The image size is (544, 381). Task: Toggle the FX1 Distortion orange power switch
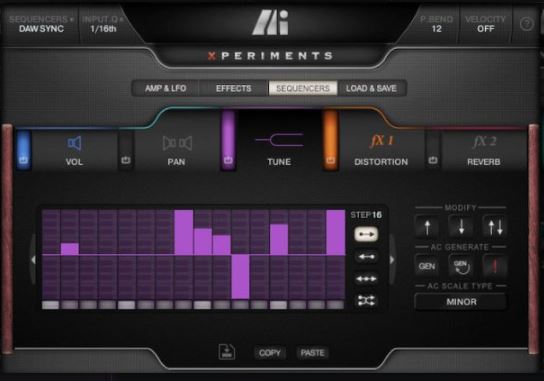[x=330, y=141]
